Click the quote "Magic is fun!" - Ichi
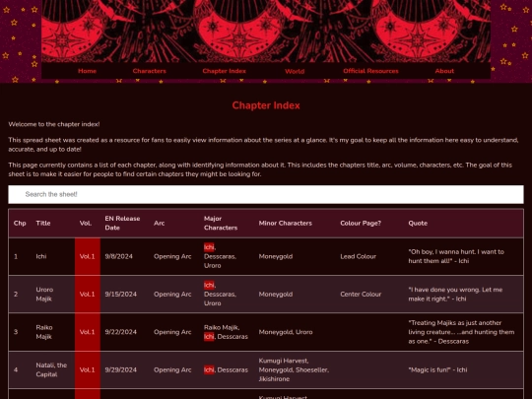The height and width of the screenshot is (399, 532). [x=437, y=369]
